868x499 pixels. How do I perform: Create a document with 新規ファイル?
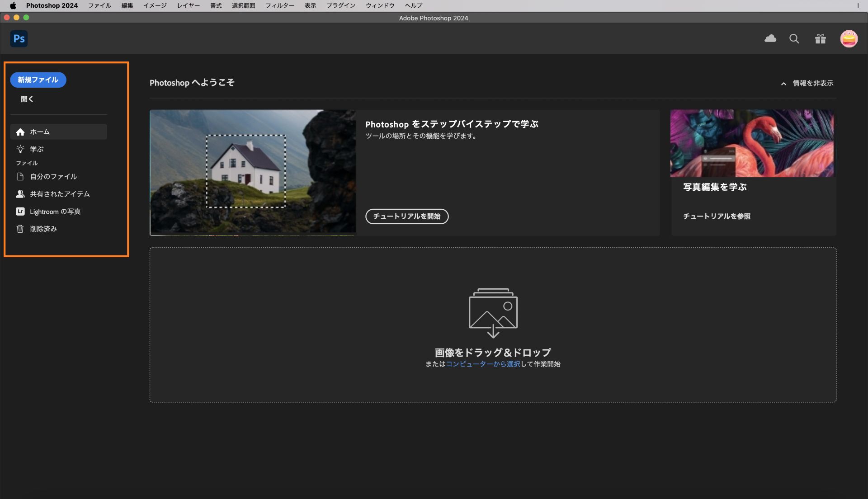(x=38, y=80)
